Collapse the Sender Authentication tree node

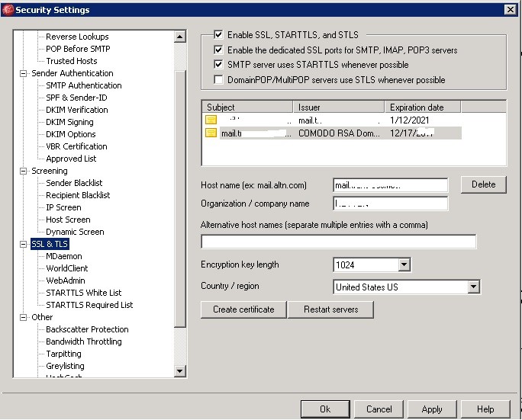(24, 74)
